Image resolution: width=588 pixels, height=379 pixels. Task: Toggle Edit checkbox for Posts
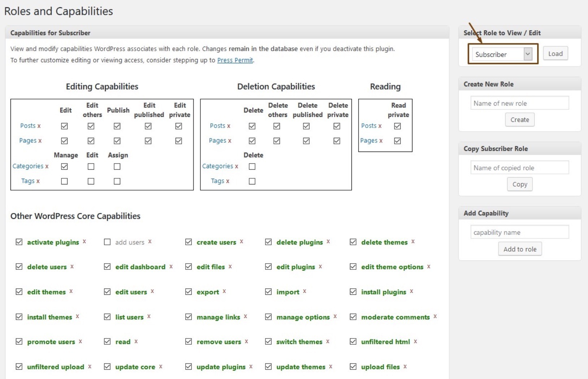64,126
